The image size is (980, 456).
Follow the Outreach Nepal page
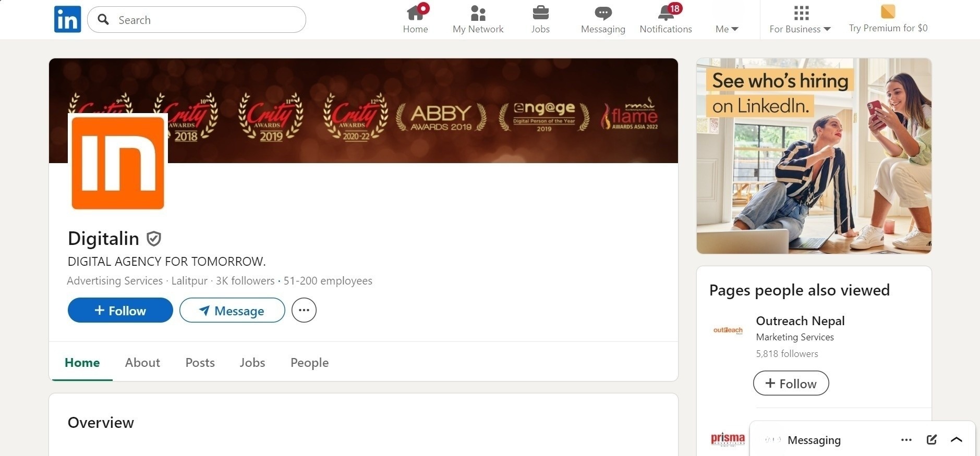coord(791,384)
